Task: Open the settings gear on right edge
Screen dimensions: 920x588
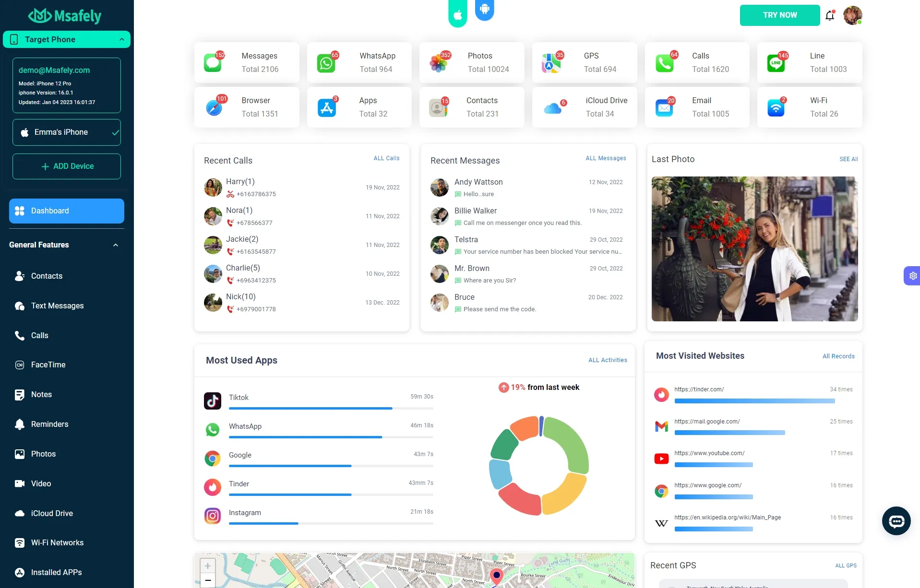Action: click(x=912, y=276)
